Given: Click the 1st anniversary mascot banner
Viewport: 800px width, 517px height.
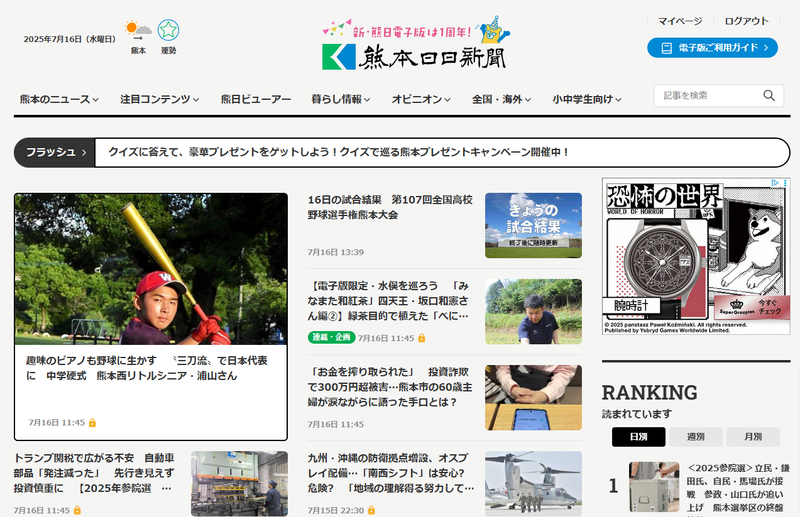Looking at the screenshot, I should [414, 28].
